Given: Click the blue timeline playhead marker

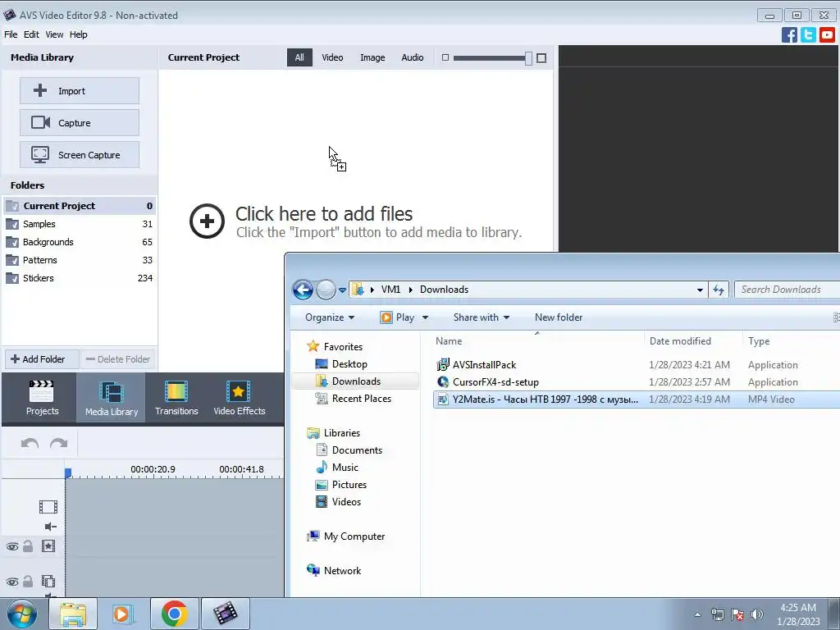Looking at the screenshot, I should pos(68,473).
